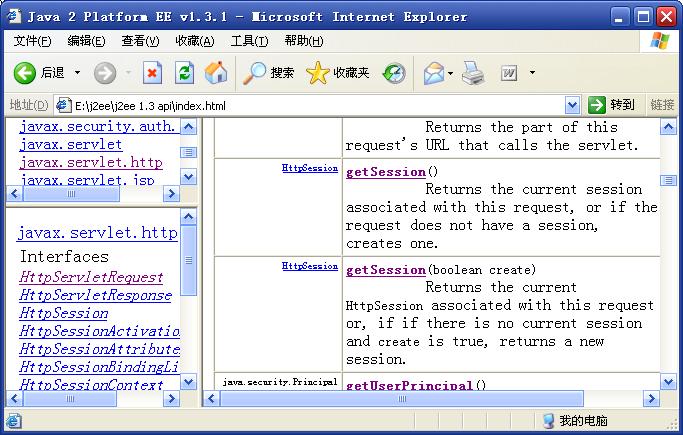Open the HttpServletRequest interface link

pyautogui.click(x=91, y=277)
